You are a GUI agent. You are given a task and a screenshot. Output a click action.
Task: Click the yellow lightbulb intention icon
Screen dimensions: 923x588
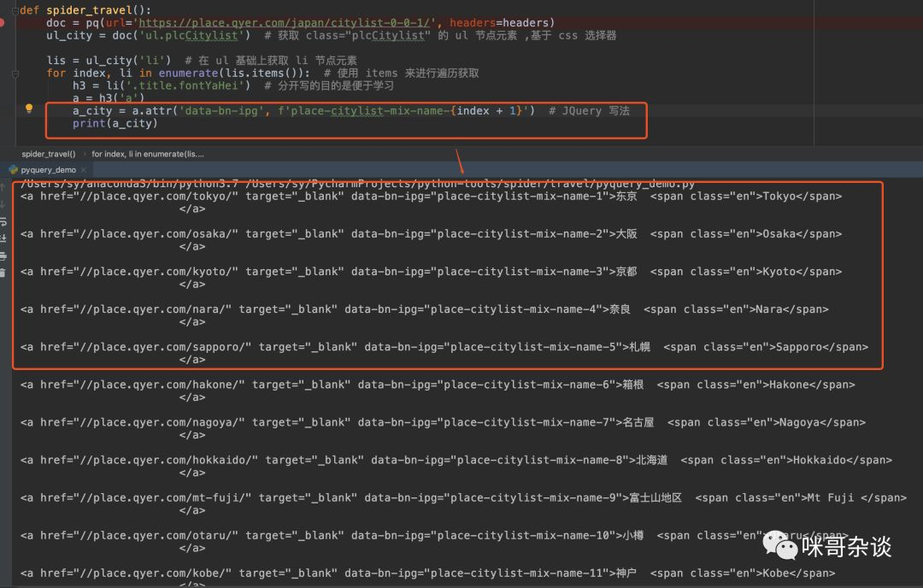[x=29, y=109]
